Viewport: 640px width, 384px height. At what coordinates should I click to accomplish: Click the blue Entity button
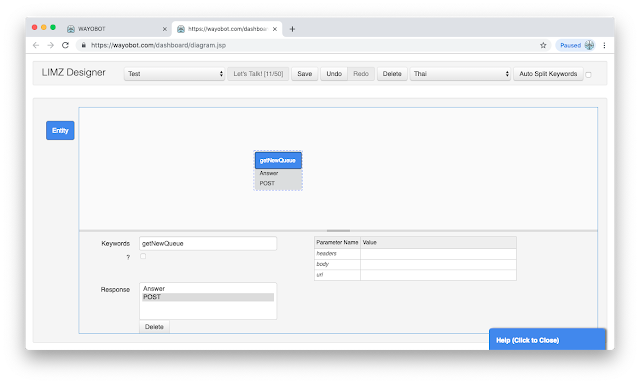tap(60, 131)
